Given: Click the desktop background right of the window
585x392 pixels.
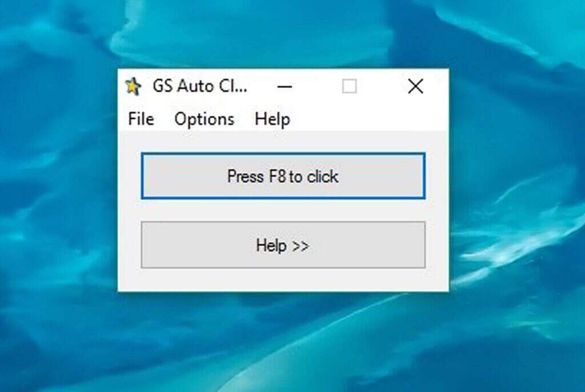Looking at the screenshot, I should pyautogui.click(x=514, y=183).
